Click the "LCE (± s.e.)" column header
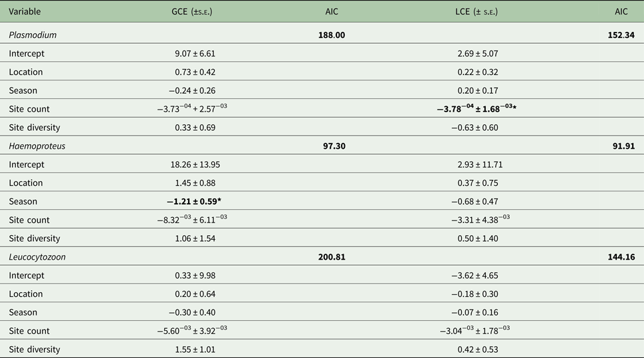This screenshot has width=644, height=358. click(x=475, y=12)
